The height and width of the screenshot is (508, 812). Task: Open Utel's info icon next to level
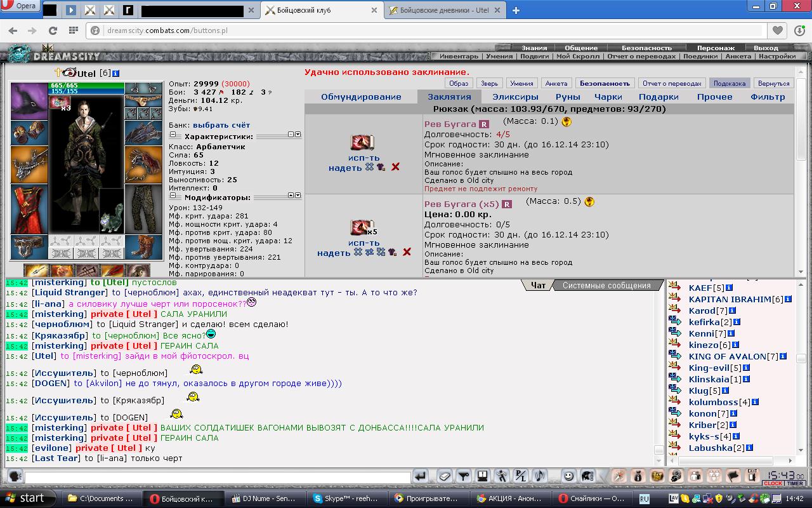(116, 74)
